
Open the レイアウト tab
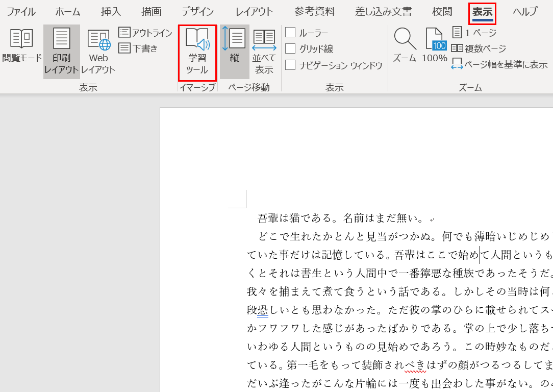coord(254,12)
